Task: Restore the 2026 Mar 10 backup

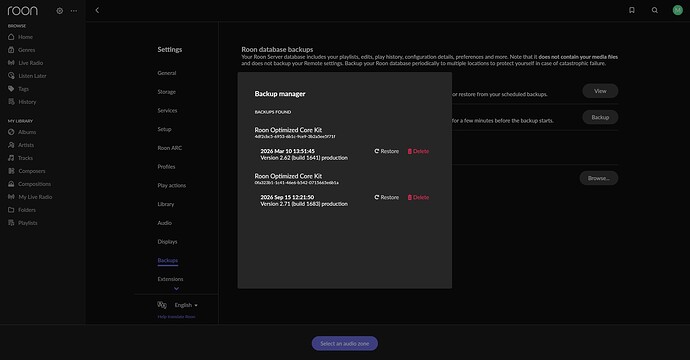Action: coord(386,151)
